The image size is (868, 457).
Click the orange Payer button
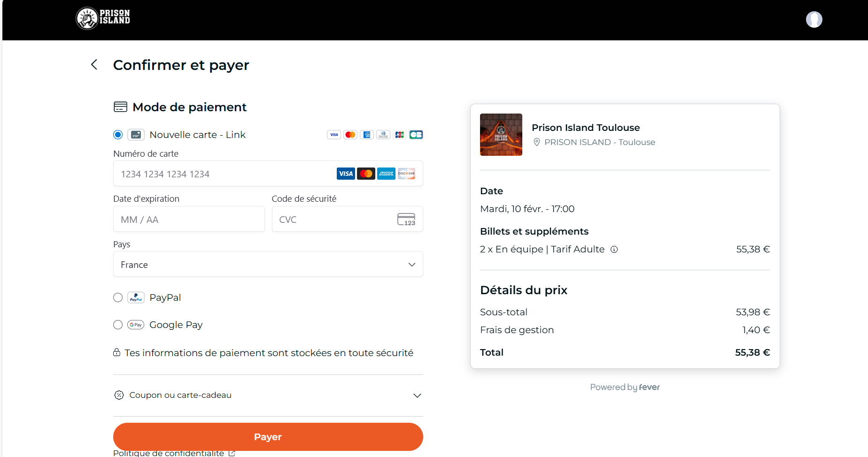click(268, 437)
